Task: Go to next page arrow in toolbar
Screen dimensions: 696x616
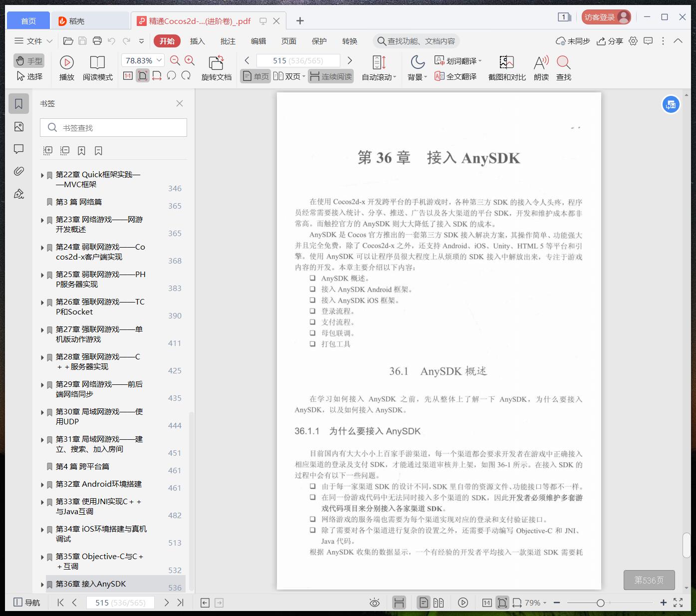Action: [350, 60]
